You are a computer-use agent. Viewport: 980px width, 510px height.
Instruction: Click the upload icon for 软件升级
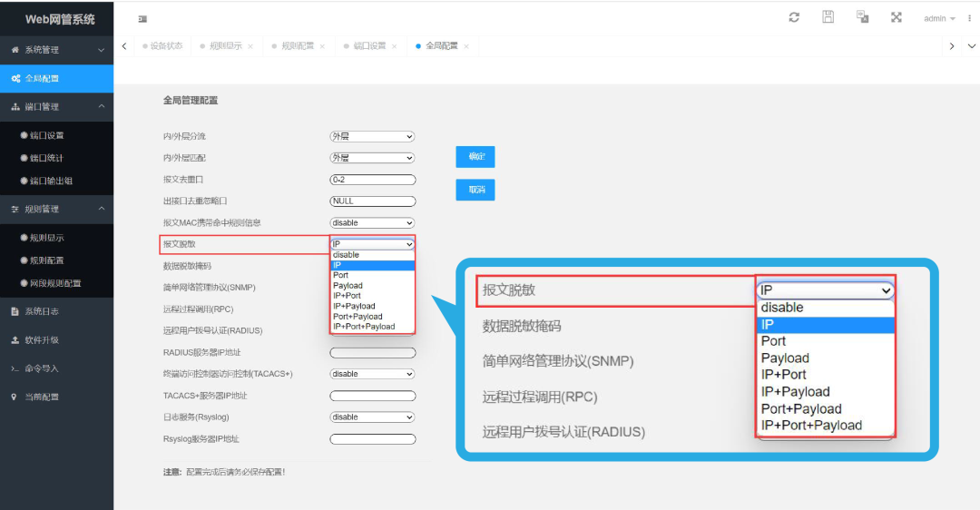15,340
